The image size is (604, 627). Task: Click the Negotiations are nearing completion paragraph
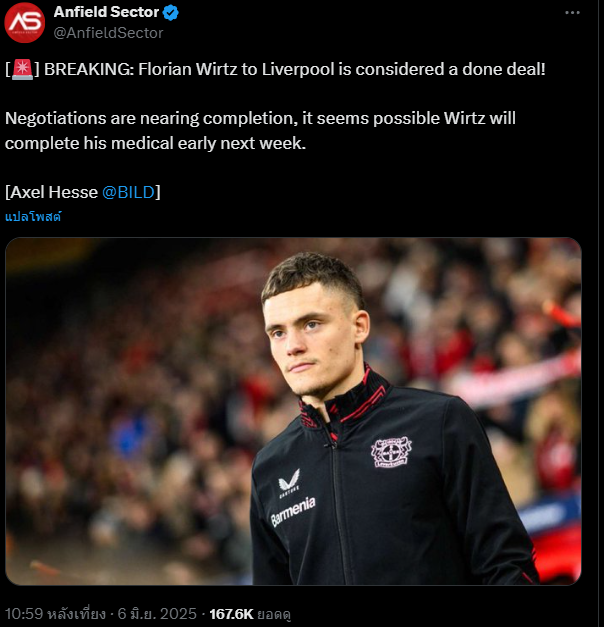pyautogui.click(x=260, y=131)
